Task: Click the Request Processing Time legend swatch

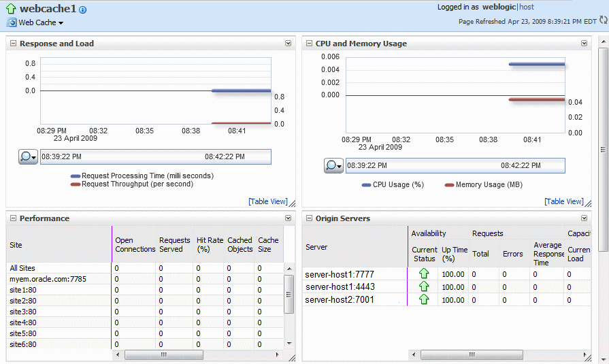Action: click(76, 176)
